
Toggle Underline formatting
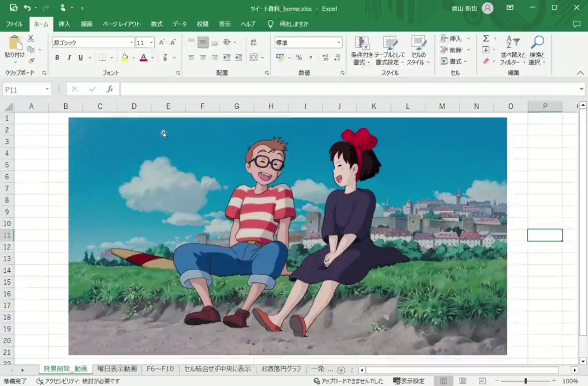coord(80,57)
